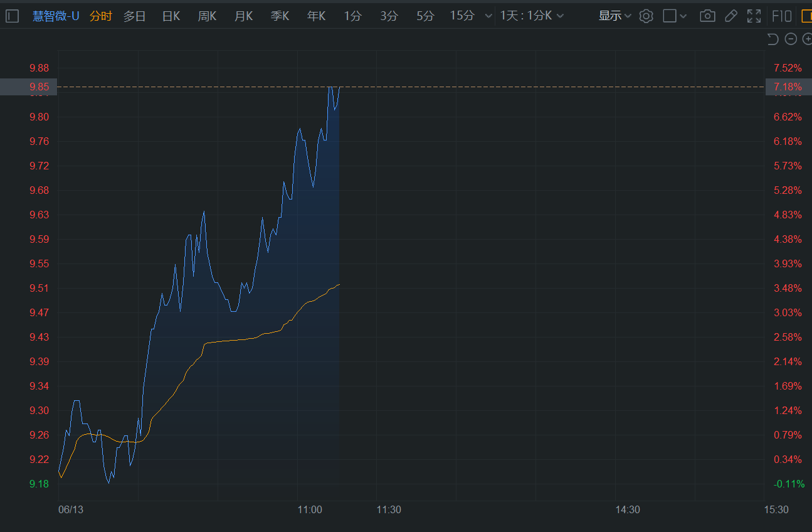The height and width of the screenshot is (532, 812).
Task: Click the 9.88 price axis label
Action: pos(39,68)
